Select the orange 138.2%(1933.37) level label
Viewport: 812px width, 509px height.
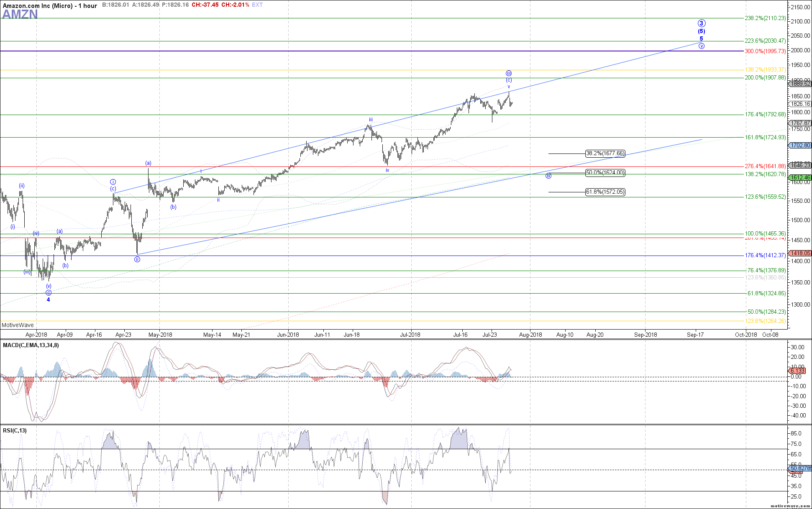[x=765, y=70]
